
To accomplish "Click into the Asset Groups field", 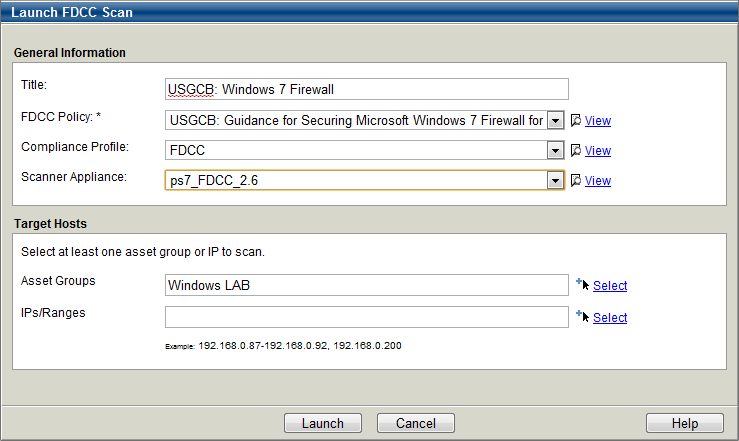I will (367, 285).
